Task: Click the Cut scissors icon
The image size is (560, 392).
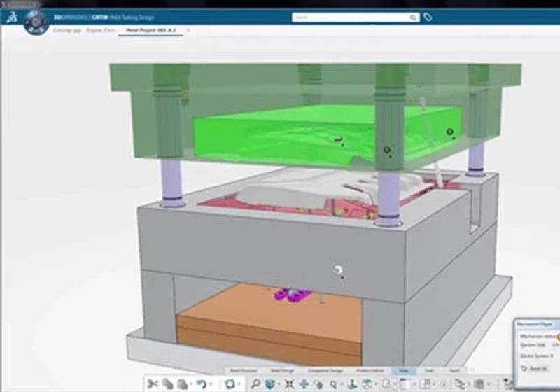Action: point(153,384)
